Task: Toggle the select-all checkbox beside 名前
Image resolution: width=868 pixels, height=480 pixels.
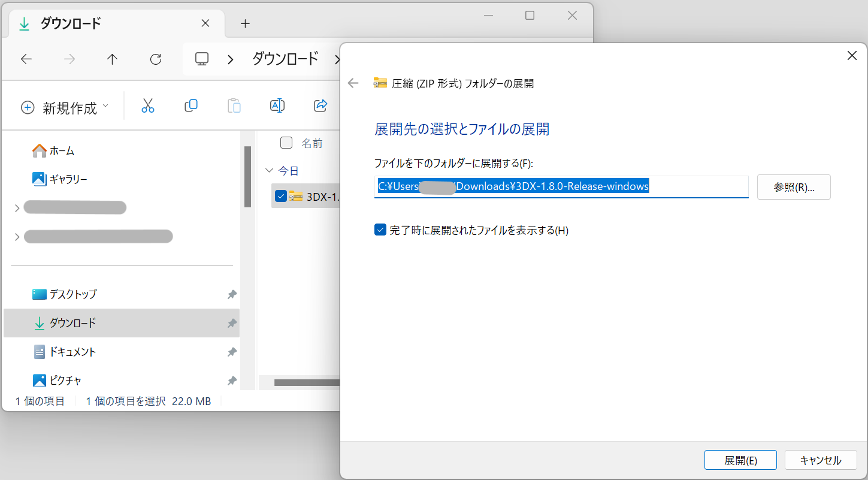Action: coord(286,143)
